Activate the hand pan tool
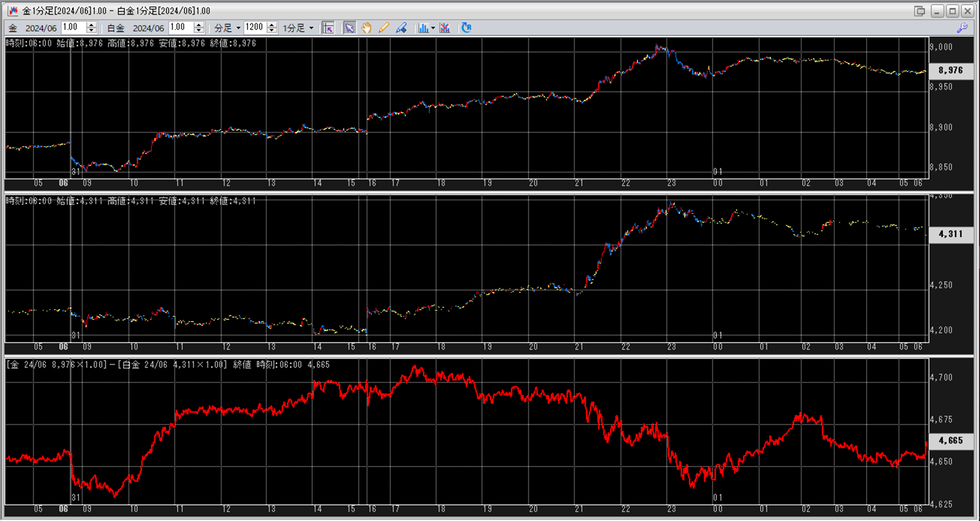Image resolution: width=980 pixels, height=521 pixels. [366, 28]
